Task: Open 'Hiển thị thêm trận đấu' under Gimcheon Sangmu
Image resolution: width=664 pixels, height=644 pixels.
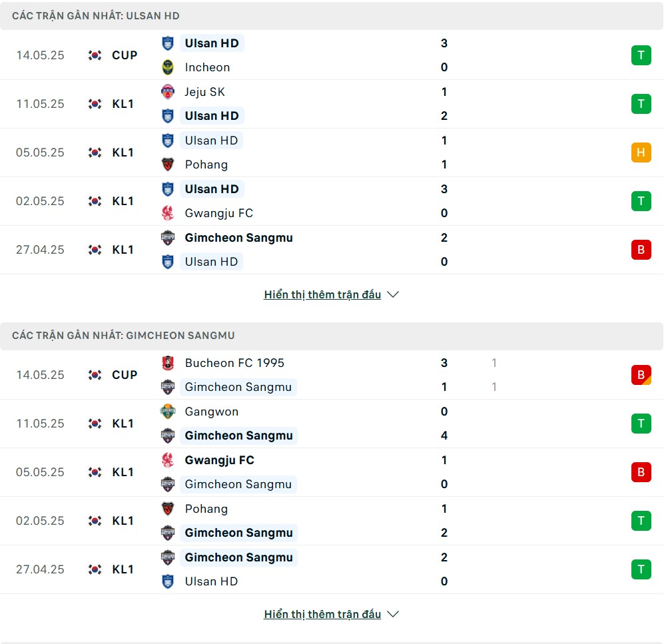Action: [x=322, y=614]
